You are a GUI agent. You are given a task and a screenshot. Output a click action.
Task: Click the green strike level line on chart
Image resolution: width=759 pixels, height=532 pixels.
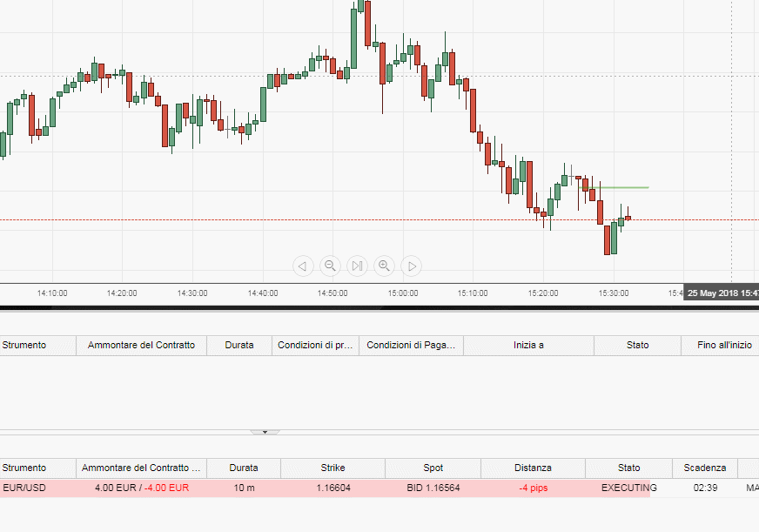614,187
